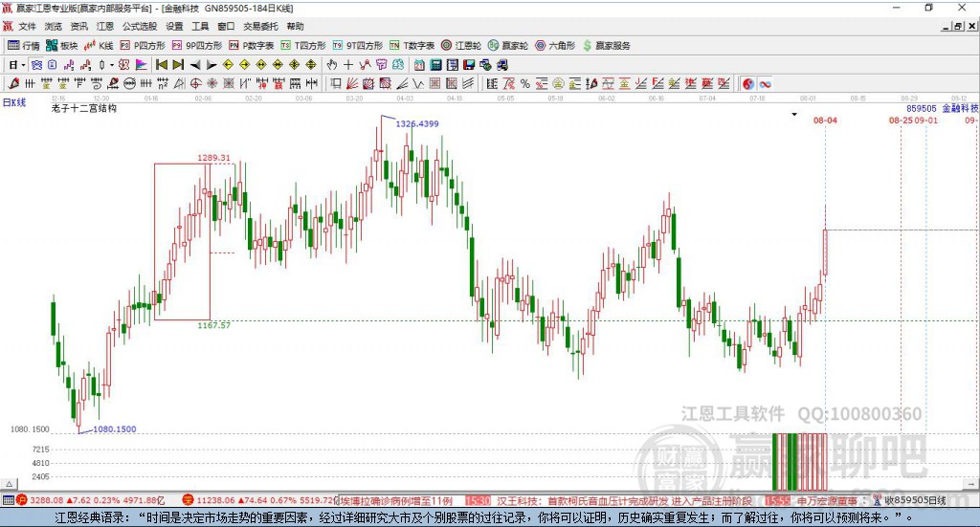
Task: Open the 帮助 menu
Action: click(x=295, y=26)
